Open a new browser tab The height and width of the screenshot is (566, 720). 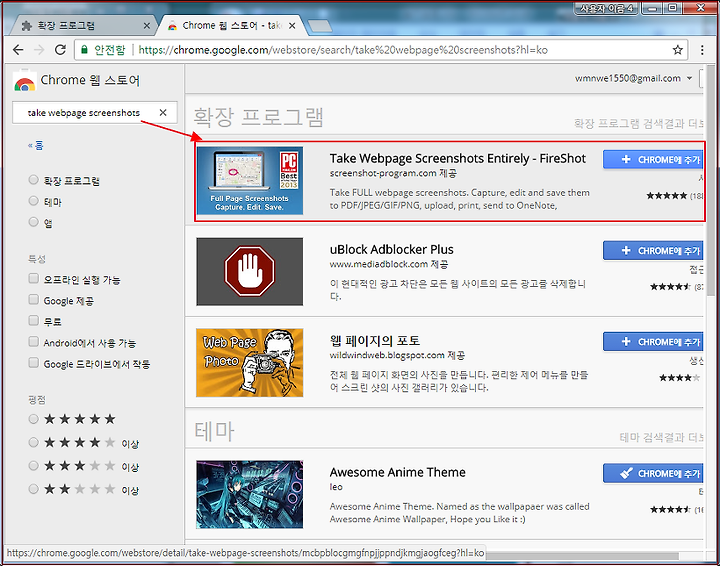tap(320, 26)
